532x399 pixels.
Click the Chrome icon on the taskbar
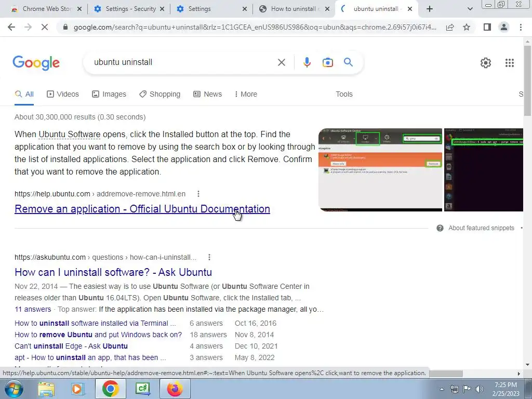[x=111, y=389]
